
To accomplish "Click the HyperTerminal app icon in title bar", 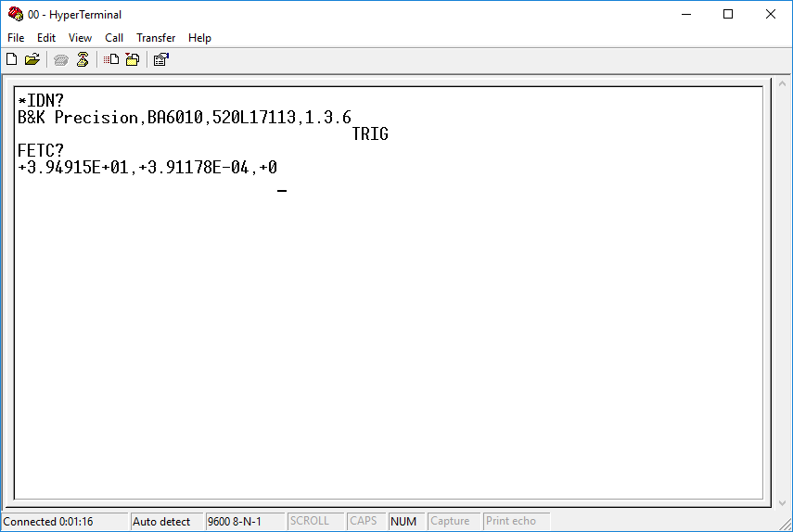I will 15,14.
